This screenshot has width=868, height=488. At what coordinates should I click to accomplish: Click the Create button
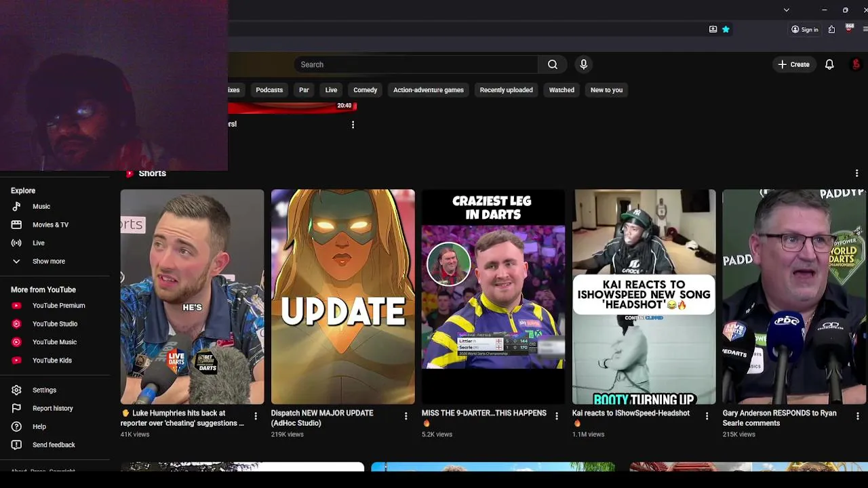[793, 64]
